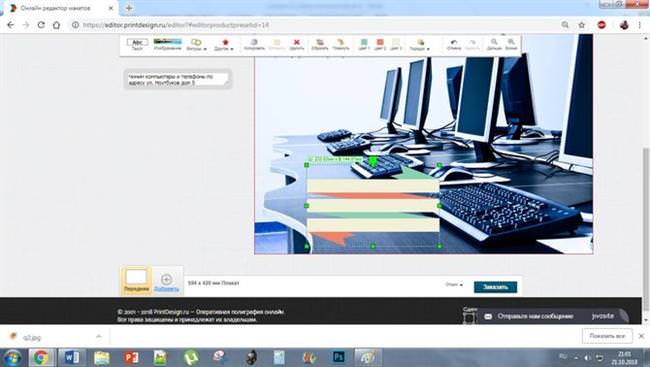The image size is (650, 367).
Task: Open the image insert tool
Action: pyautogui.click(x=167, y=44)
